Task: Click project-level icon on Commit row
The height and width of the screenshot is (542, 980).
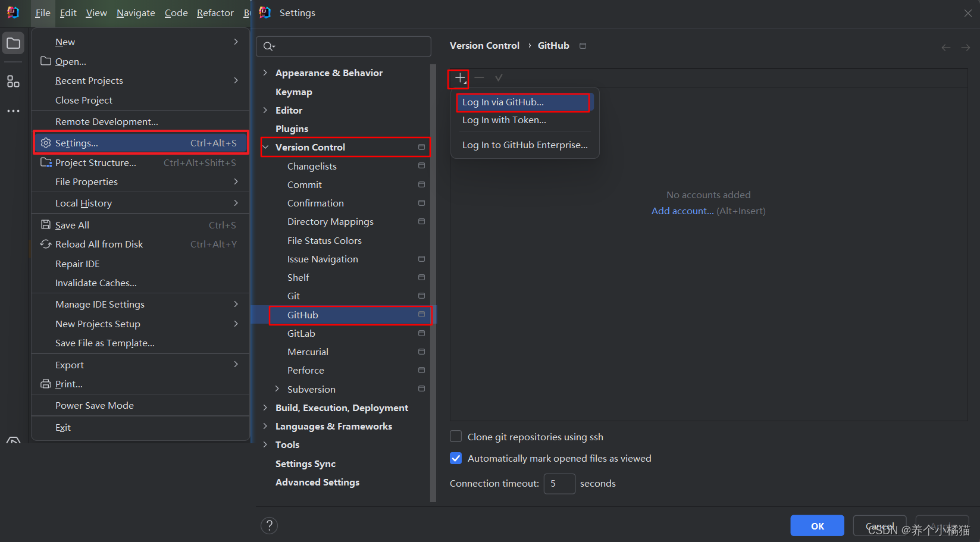Action: (421, 184)
